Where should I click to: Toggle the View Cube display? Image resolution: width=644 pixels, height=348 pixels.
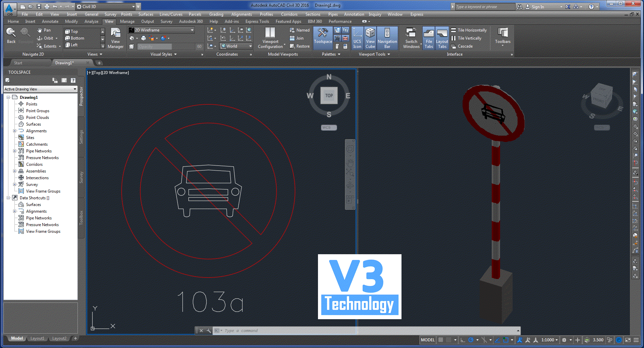coord(370,38)
